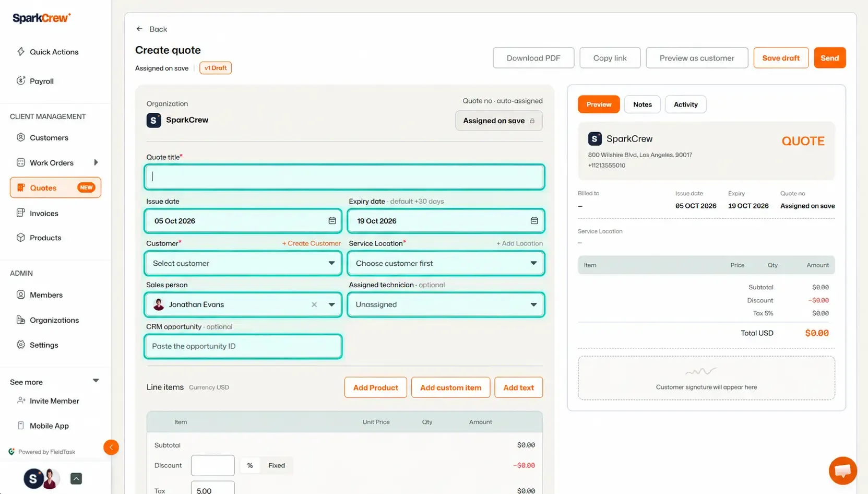Image resolution: width=868 pixels, height=494 pixels.
Task: Expand Work Orders submenu arrow
Action: (x=96, y=162)
